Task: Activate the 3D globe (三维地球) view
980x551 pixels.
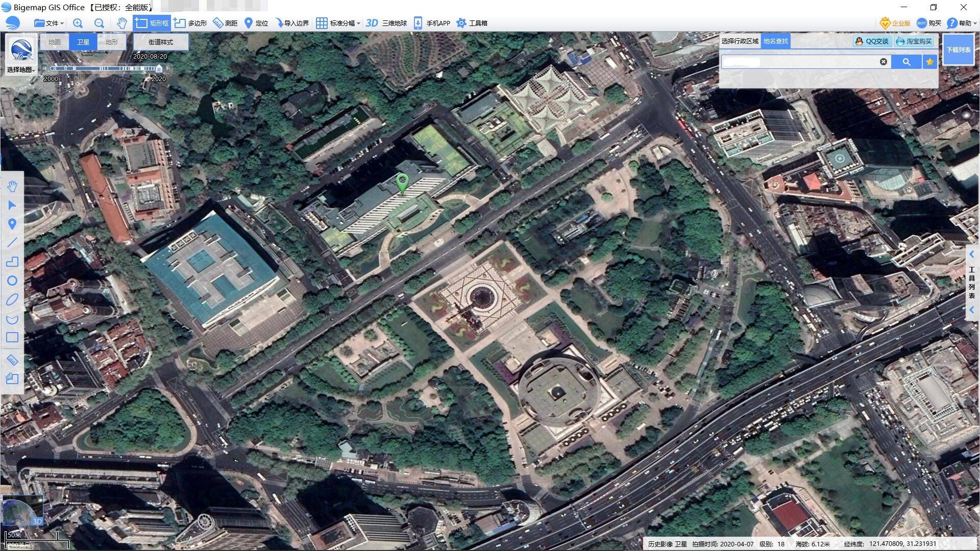Action: (x=386, y=23)
